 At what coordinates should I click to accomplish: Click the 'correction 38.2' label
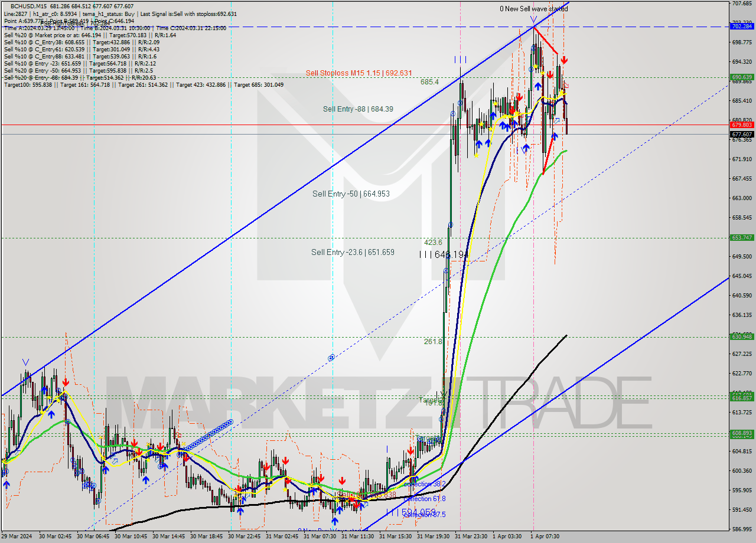click(424, 483)
